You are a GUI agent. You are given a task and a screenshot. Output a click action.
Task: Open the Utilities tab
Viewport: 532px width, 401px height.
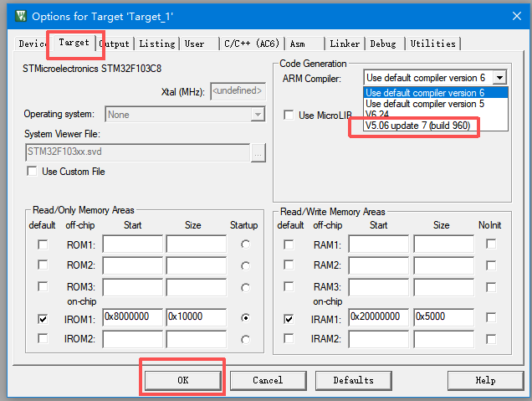[433, 44]
